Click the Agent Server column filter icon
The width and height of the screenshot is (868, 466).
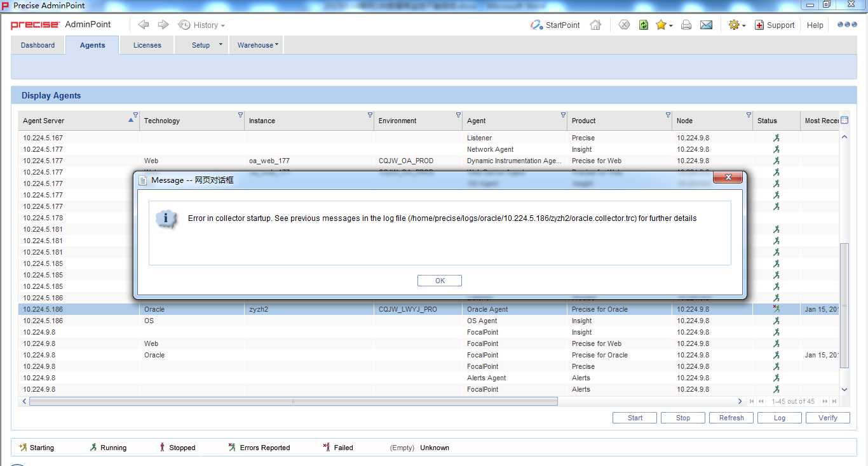(x=135, y=115)
